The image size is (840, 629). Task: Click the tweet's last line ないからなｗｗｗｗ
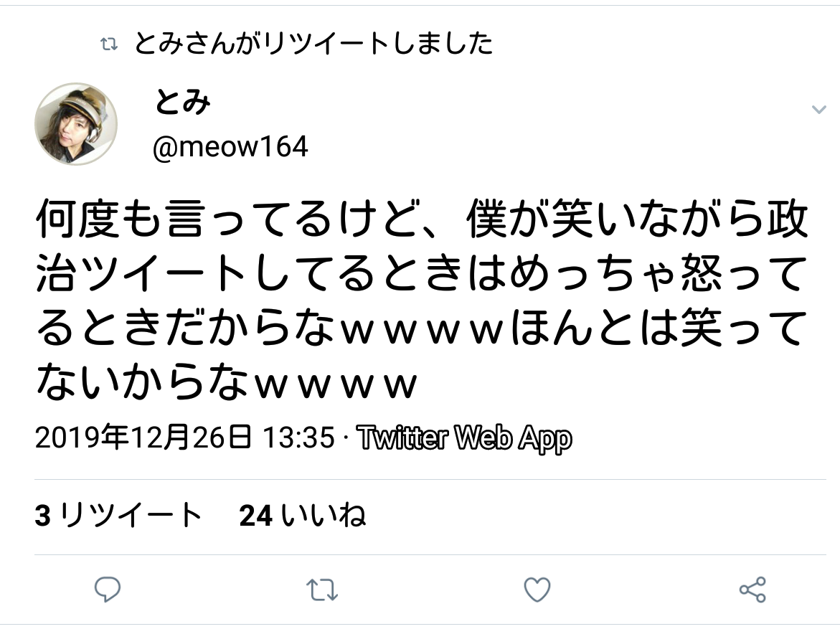pyautogui.click(x=226, y=382)
